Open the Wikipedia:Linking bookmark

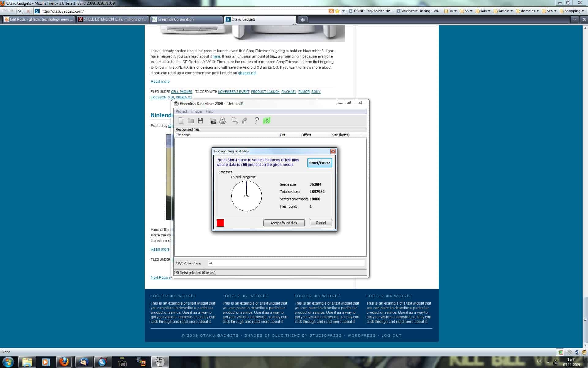click(418, 11)
